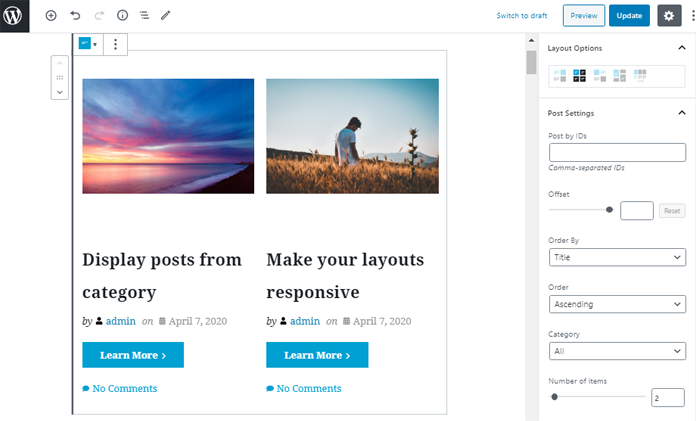This screenshot has width=696, height=421.
Task: Click Learn More under Make your layouts
Action: [x=317, y=355]
